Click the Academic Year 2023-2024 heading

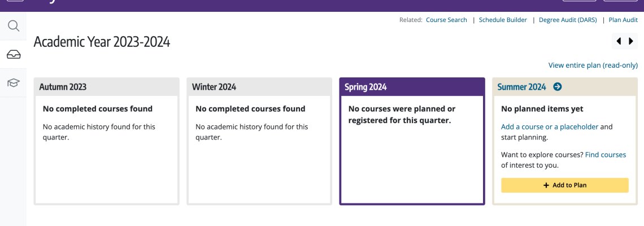coord(102,42)
